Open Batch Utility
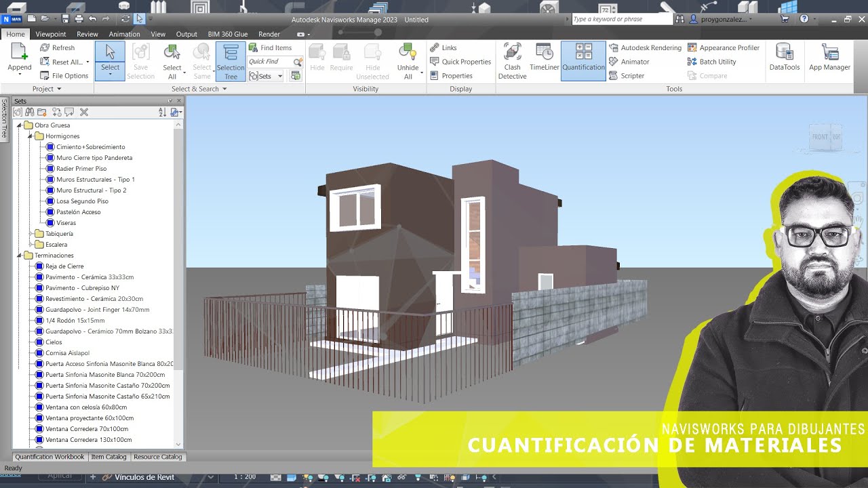 712,62
